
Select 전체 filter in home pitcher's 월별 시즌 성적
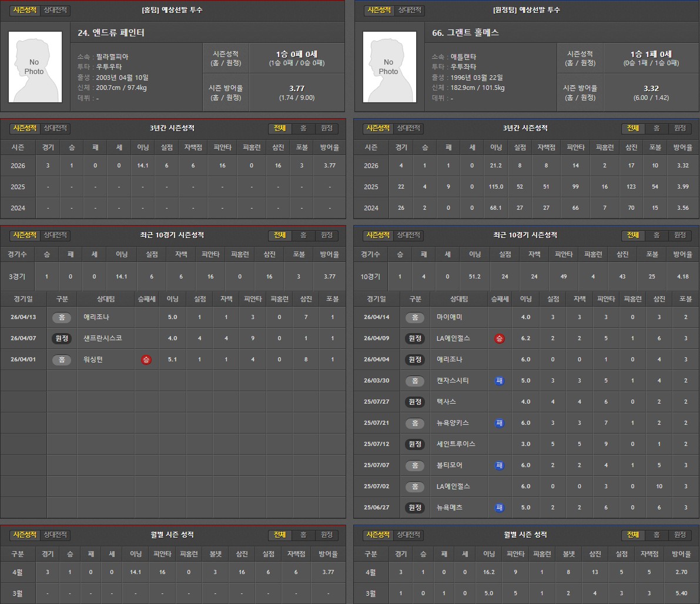pos(280,535)
